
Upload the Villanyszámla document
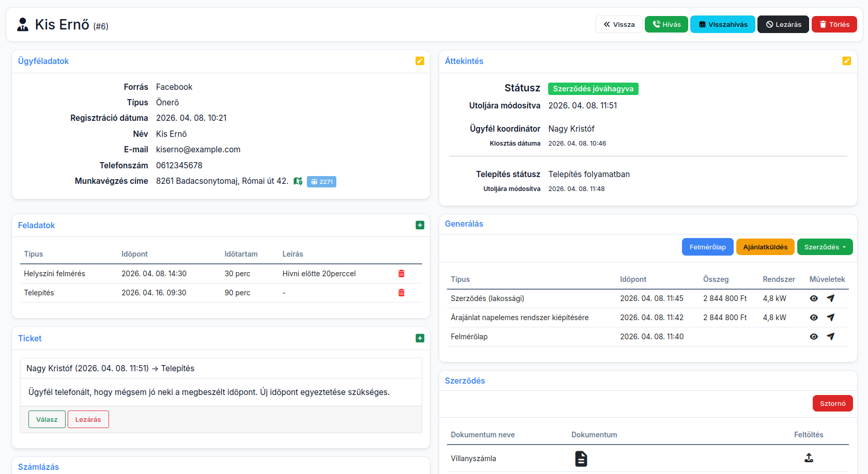[809, 458]
